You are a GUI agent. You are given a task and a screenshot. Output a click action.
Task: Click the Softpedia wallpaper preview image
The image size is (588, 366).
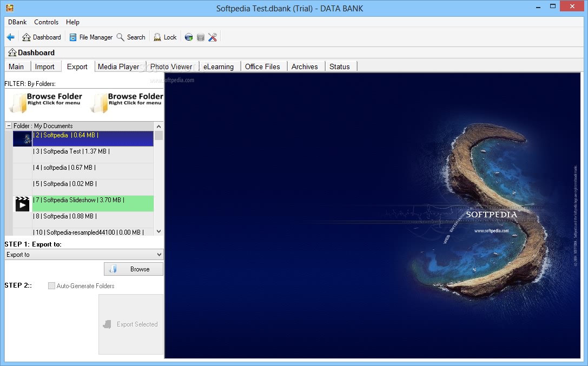373,215
